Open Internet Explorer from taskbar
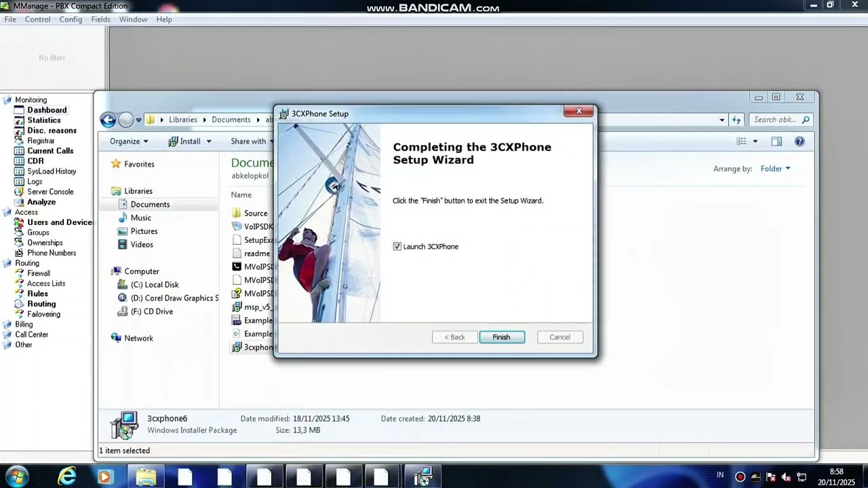 [66, 477]
